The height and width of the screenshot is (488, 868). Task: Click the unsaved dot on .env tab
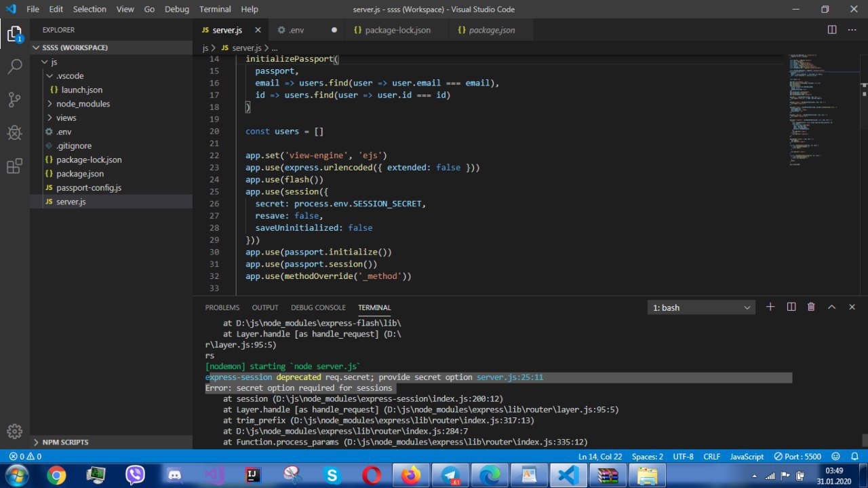click(334, 30)
